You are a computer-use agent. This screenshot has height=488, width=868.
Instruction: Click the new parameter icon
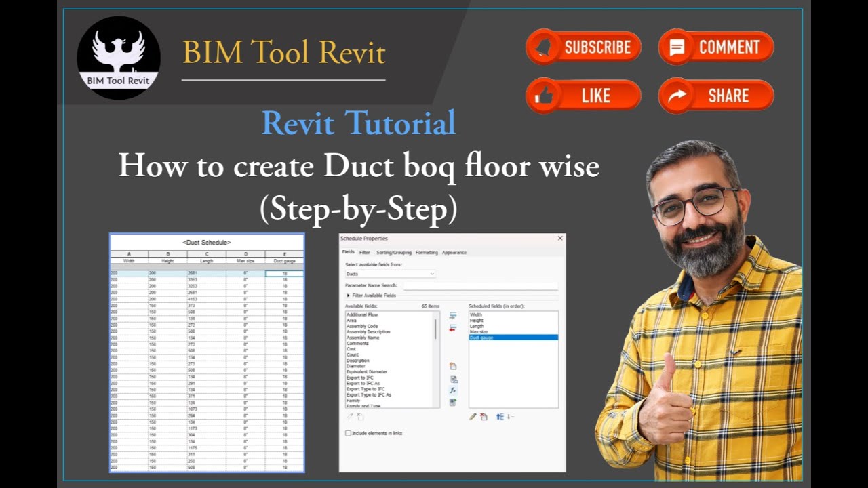coord(454,366)
